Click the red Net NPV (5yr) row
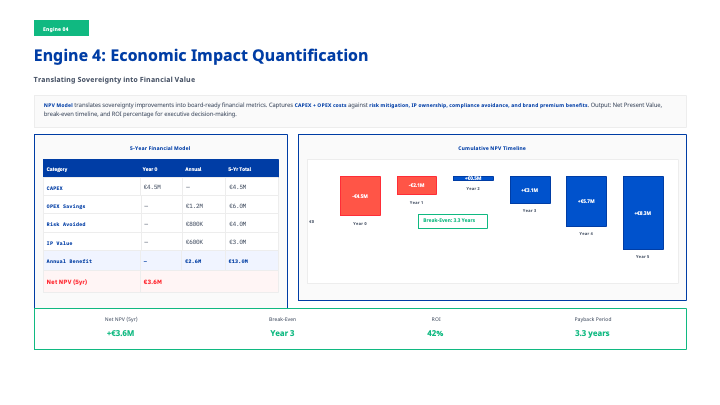The width and height of the screenshot is (720, 405). click(160, 282)
